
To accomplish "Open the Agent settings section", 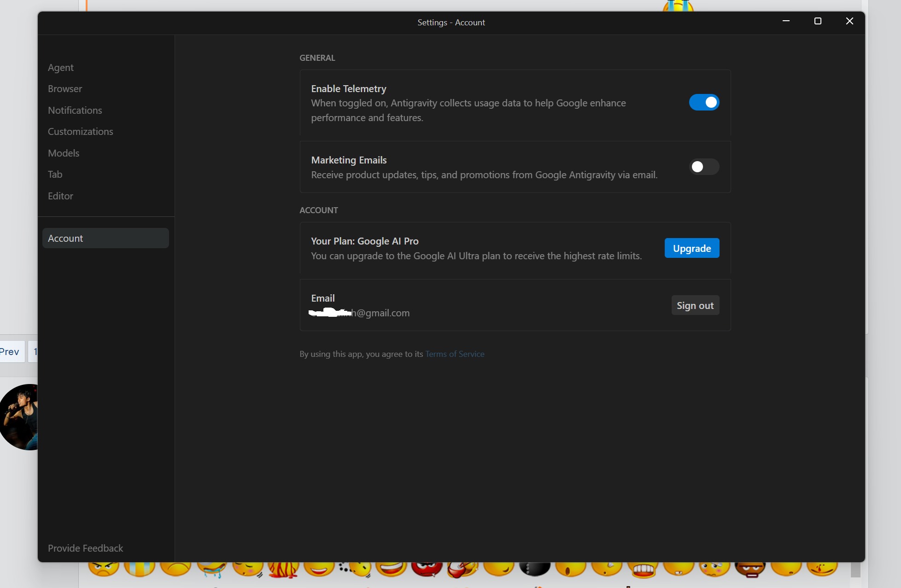I will (x=61, y=67).
